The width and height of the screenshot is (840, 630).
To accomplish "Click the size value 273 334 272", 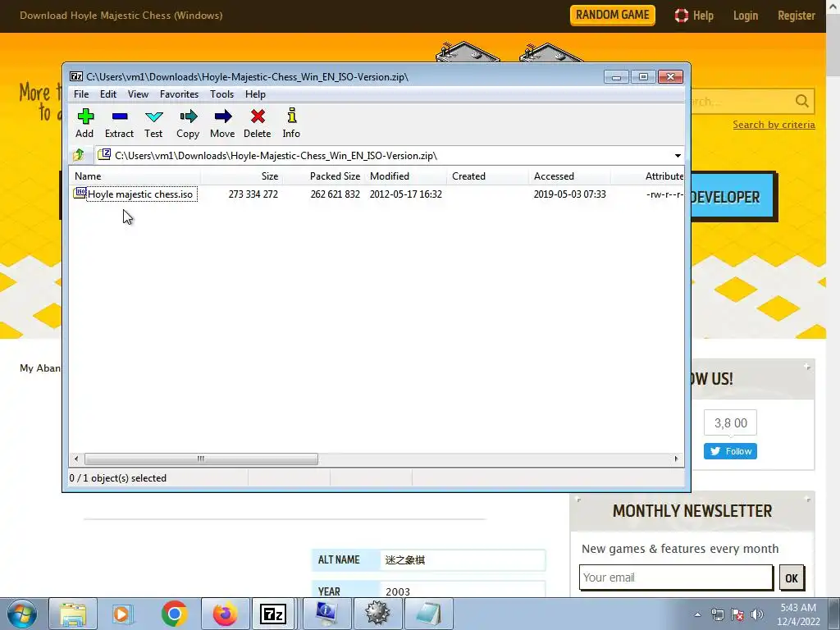I will 253,194.
